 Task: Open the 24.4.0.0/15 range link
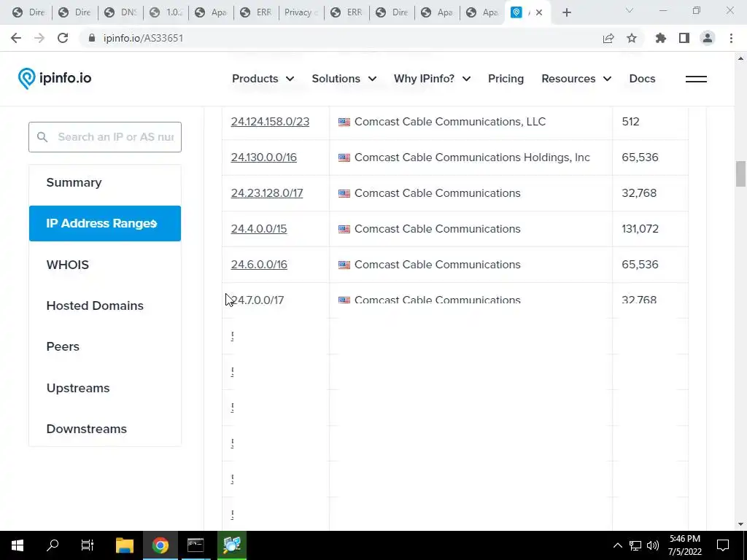259,229
